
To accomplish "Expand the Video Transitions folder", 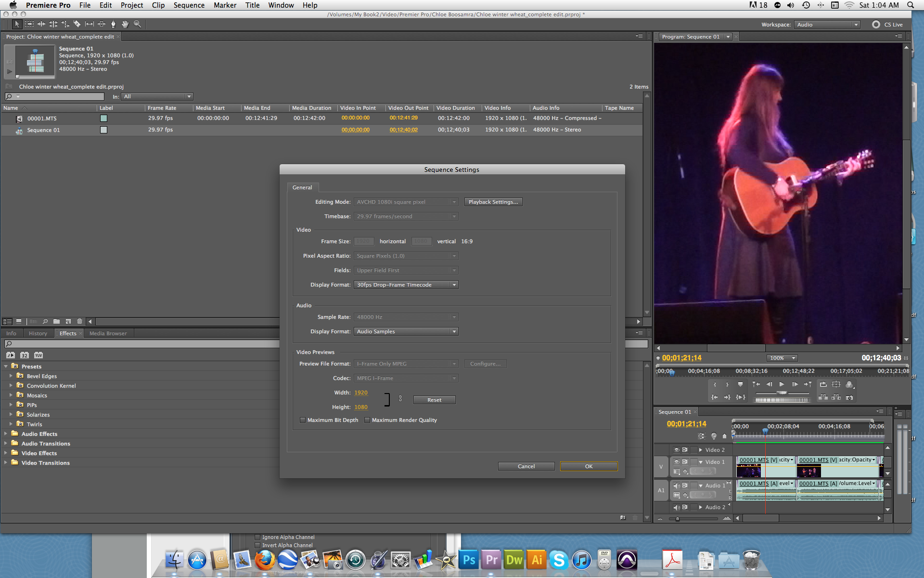I will [6, 462].
